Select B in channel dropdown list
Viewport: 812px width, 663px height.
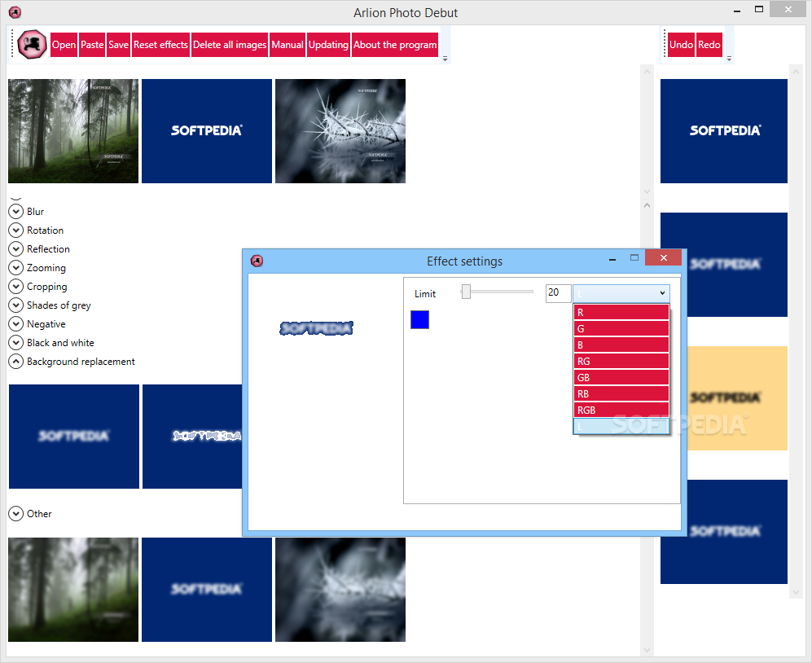621,345
